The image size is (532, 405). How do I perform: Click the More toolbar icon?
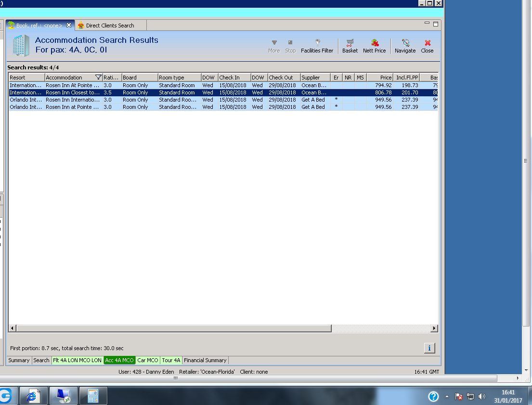coord(274,46)
